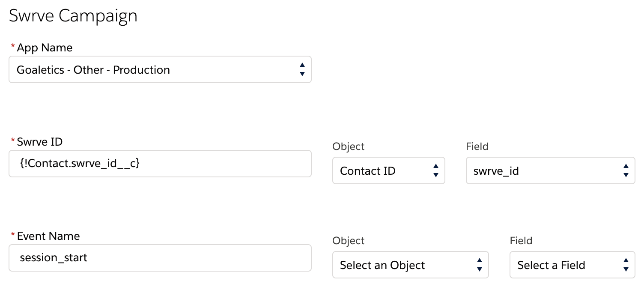Click the Swrve Campaign heading
The width and height of the screenshot is (644, 287).
pos(73,16)
